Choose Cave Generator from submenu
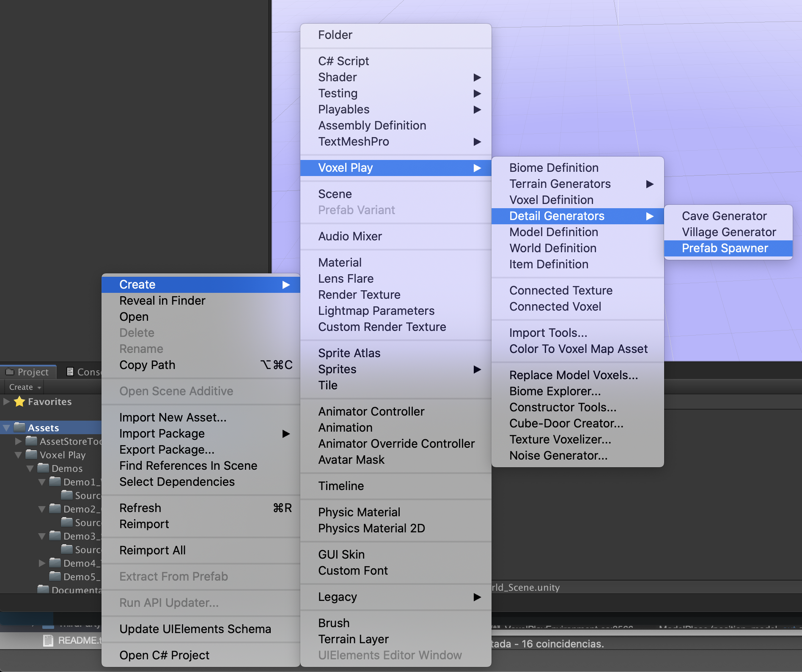The image size is (802, 672). coord(728,216)
